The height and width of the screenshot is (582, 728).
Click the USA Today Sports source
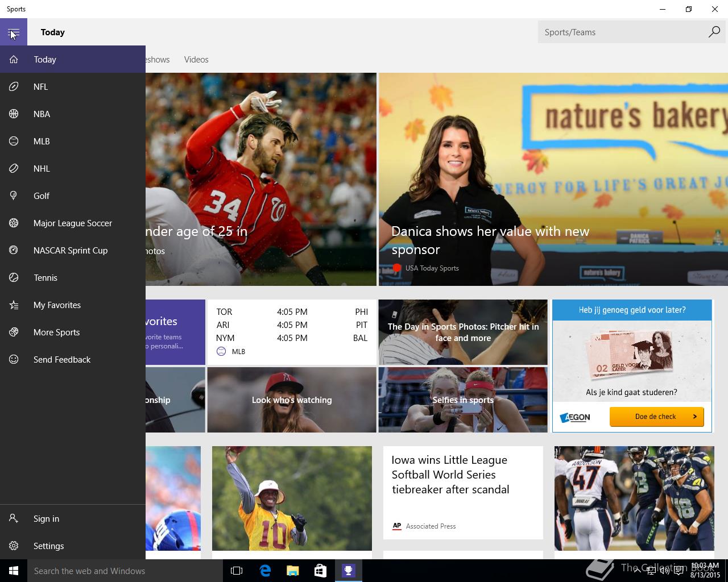(x=432, y=268)
